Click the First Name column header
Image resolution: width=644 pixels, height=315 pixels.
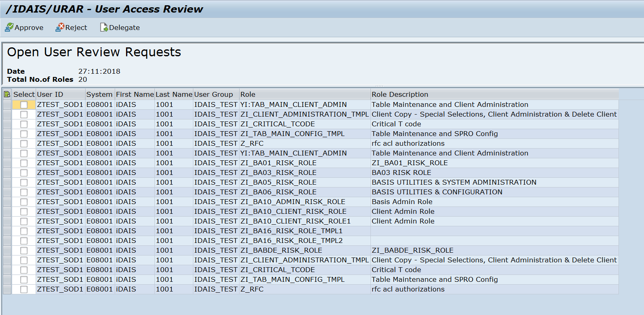135,94
